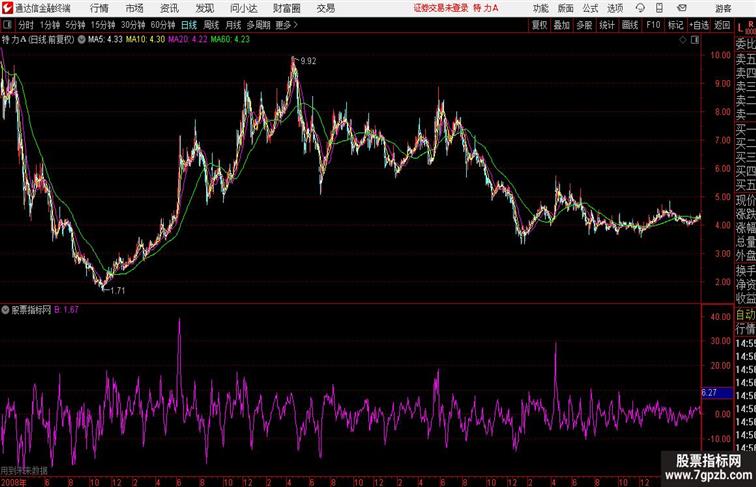Toggle the left sidebar panel icon
Image resolution: width=756 pixels, height=487 pixels.
(x=7, y=25)
